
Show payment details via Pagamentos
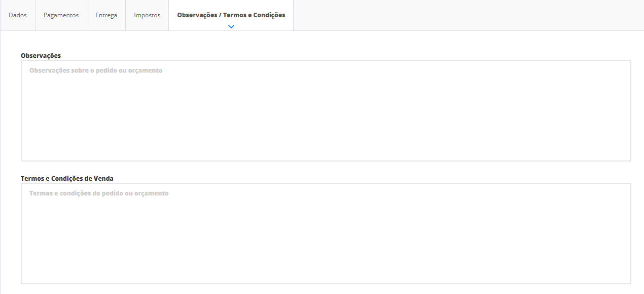tap(61, 15)
